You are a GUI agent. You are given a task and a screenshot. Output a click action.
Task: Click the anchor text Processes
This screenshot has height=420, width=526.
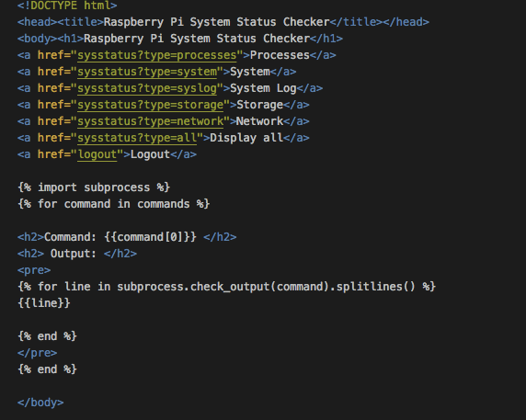(x=280, y=55)
